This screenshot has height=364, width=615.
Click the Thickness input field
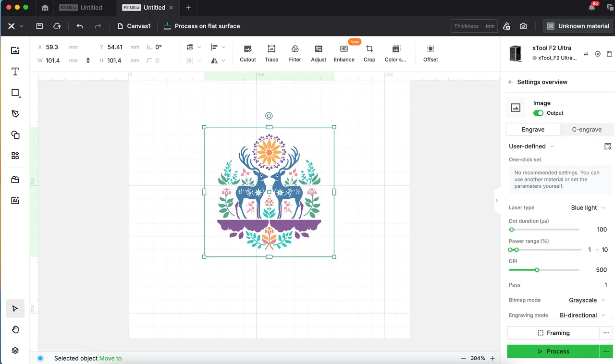[474, 26]
